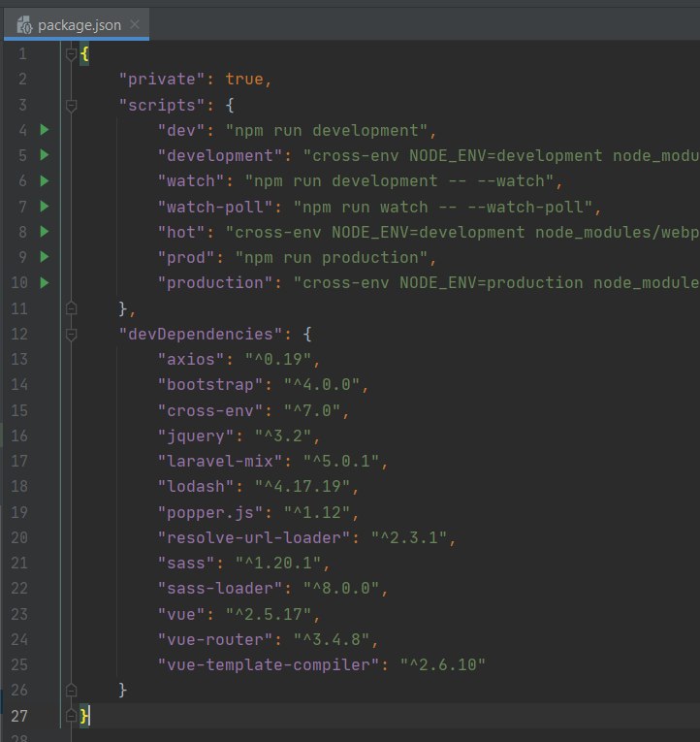
Task: Run the "dev" script gutter arrow
Action: (x=45, y=130)
